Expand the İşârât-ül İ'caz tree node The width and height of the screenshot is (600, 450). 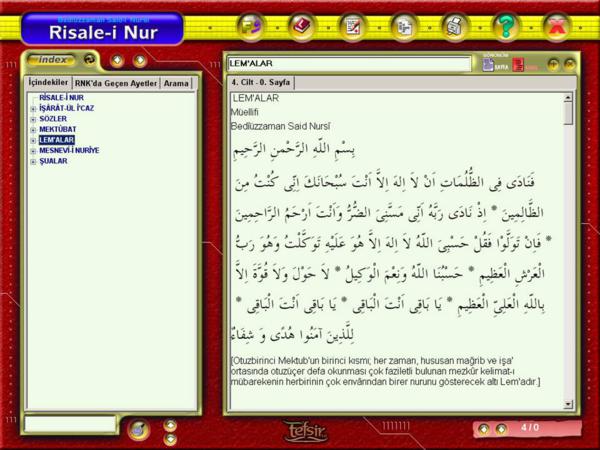tap(33, 109)
